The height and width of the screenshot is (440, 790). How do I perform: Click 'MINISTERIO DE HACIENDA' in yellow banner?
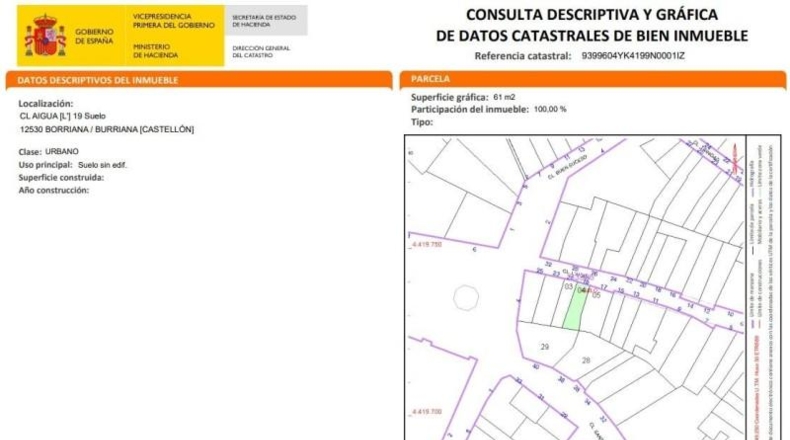[155, 50]
